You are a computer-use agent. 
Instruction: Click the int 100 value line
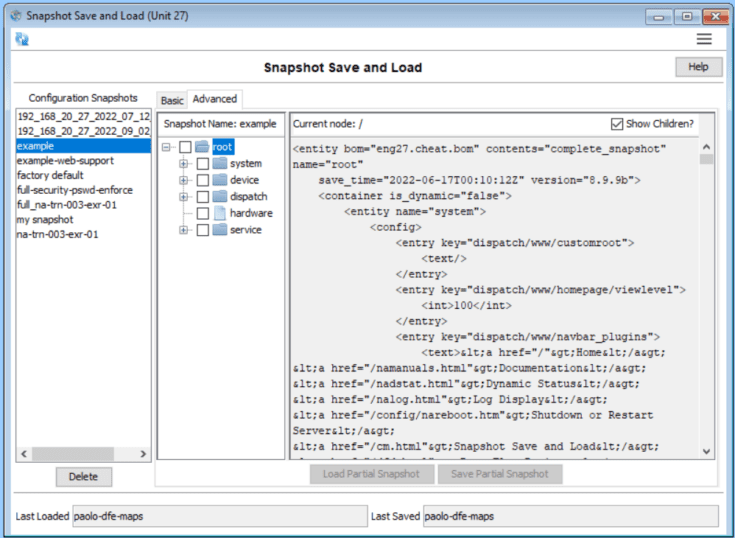click(466, 306)
